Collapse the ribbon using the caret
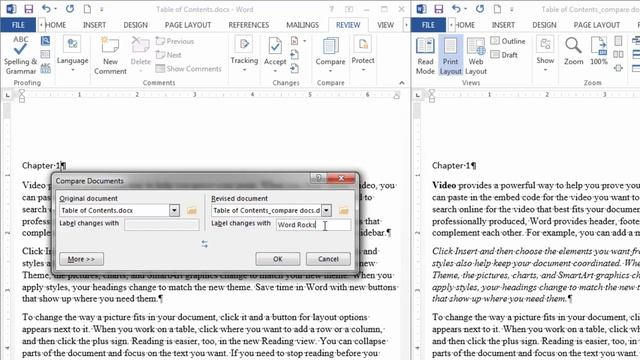640x360 pixels. pos(402,83)
